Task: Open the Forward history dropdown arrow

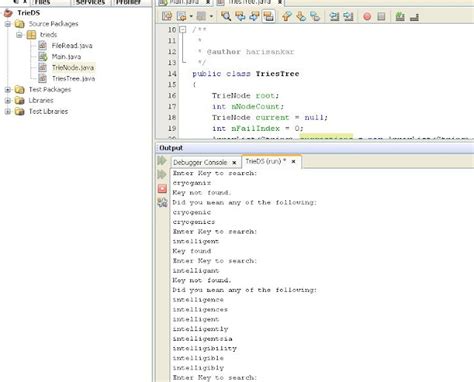Action: [211, 16]
